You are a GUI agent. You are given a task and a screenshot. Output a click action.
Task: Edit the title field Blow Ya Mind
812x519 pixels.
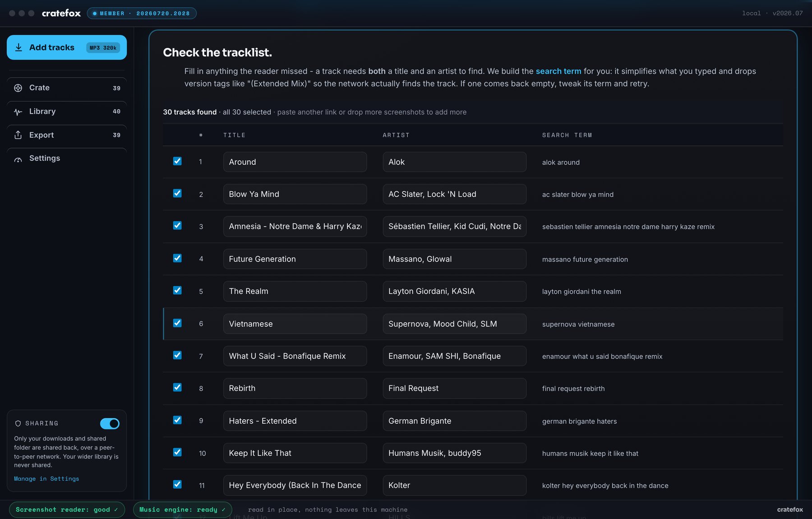(295, 194)
